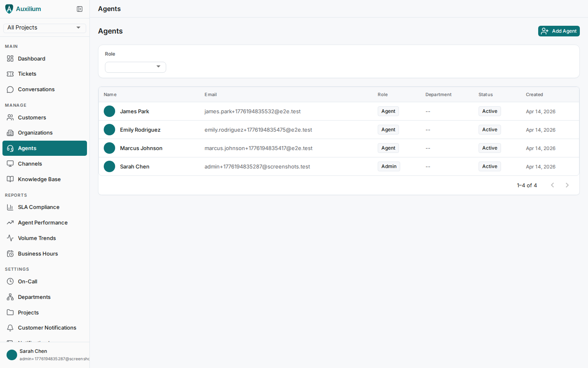
Task: Open the All Projects dropdown
Action: point(44,27)
